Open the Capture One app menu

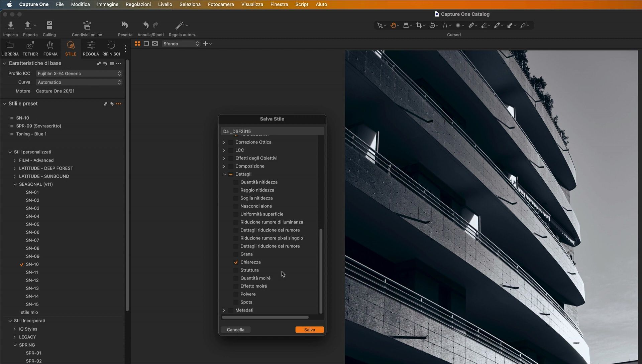click(x=34, y=4)
